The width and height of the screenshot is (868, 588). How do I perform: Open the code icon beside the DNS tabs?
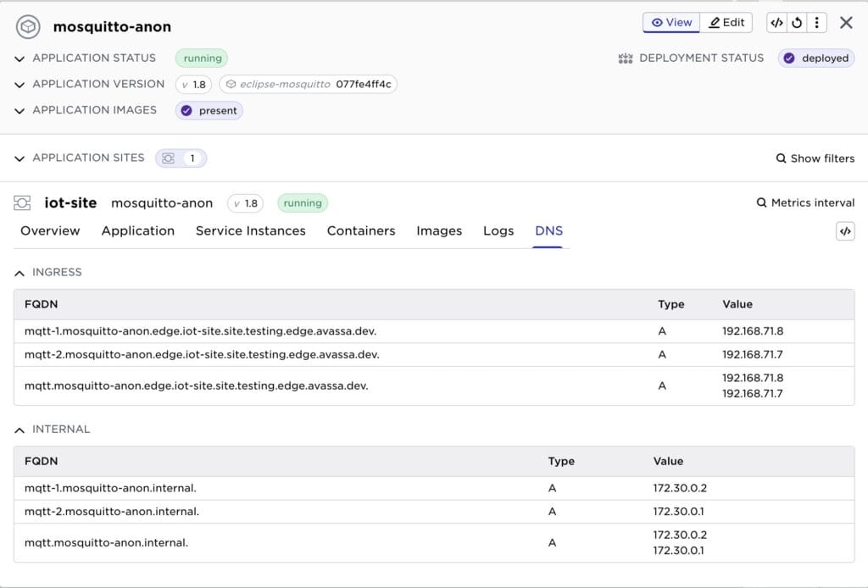click(844, 230)
